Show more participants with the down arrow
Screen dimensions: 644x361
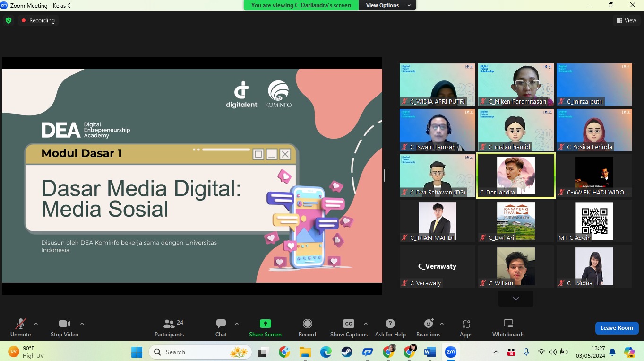coord(515,298)
